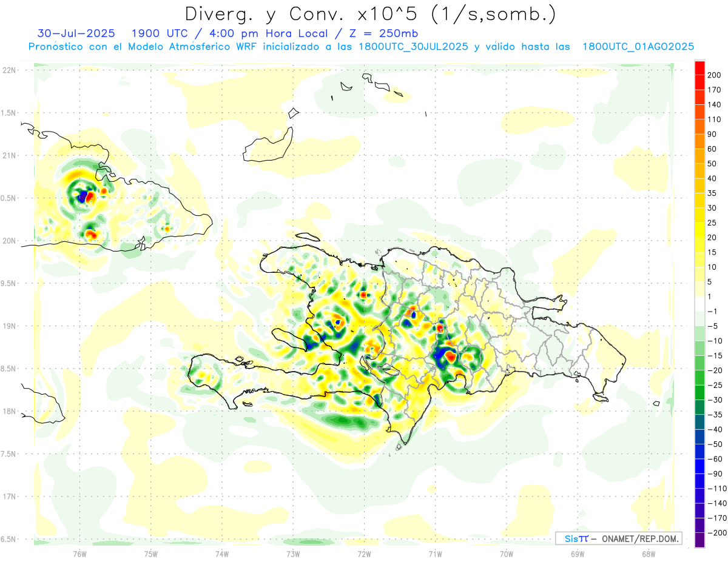Click the "-35" legend value
The width and height of the screenshot is (728, 562).
coord(714,415)
